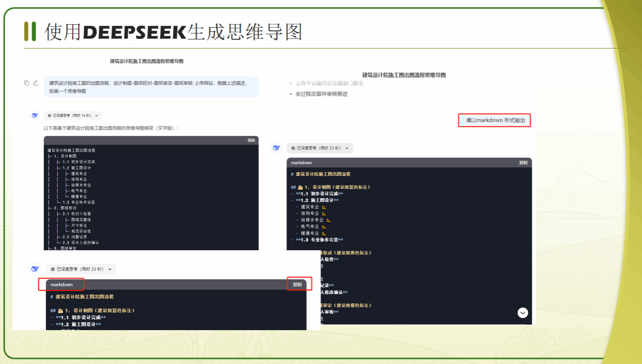642x364 pixels.
Task: Click the copy icon beside the user prompt
Action: tap(26, 83)
